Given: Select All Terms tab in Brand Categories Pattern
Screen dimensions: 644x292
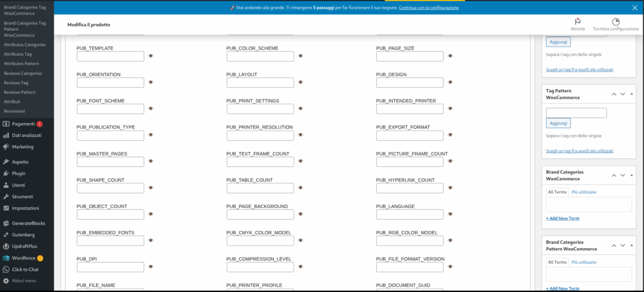Looking at the screenshot, I should point(557,262).
